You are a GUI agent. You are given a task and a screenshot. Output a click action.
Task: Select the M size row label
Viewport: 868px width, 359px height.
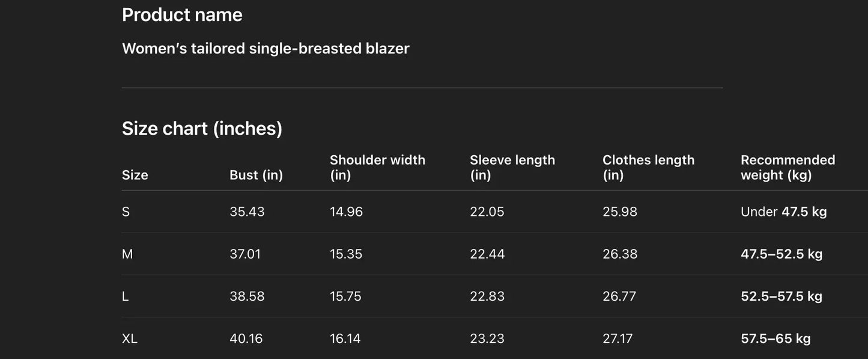coord(127,254)
